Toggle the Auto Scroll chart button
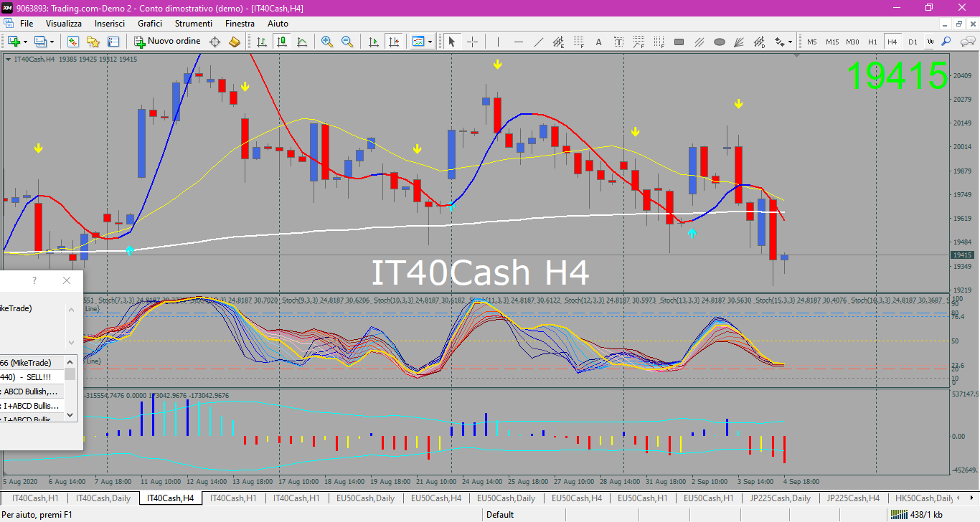This screenshot has width=980, height=522. coord(373,42)
